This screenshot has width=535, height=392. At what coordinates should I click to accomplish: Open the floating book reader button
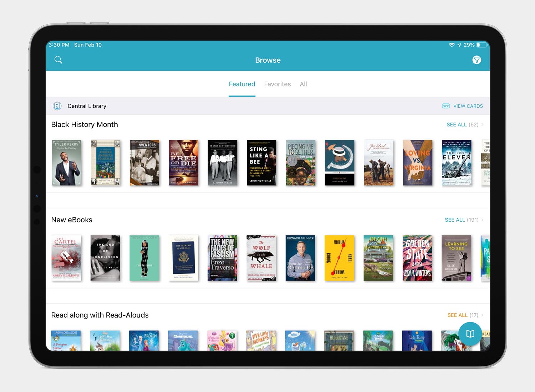pyautogui.click(x=470, y=334)
